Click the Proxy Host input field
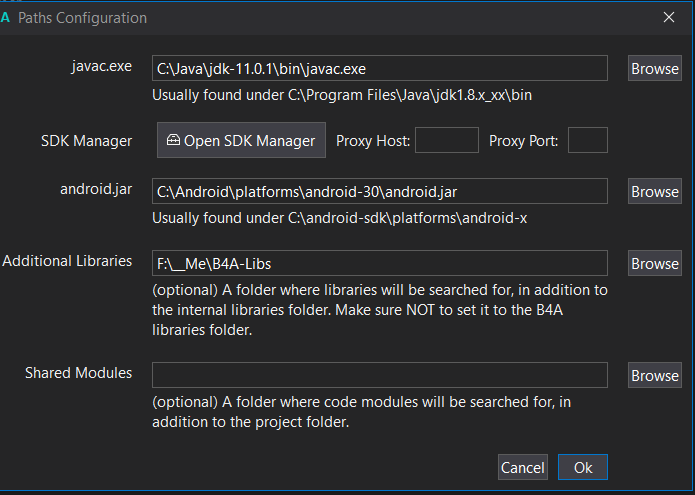Viewport: 695px width, 495px height. tap(447, 140)
